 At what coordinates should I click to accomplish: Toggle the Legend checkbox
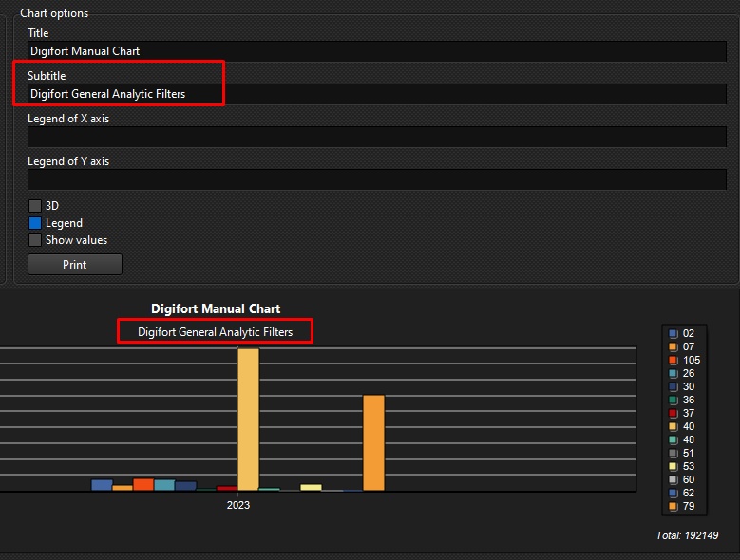tap(35, 223)
